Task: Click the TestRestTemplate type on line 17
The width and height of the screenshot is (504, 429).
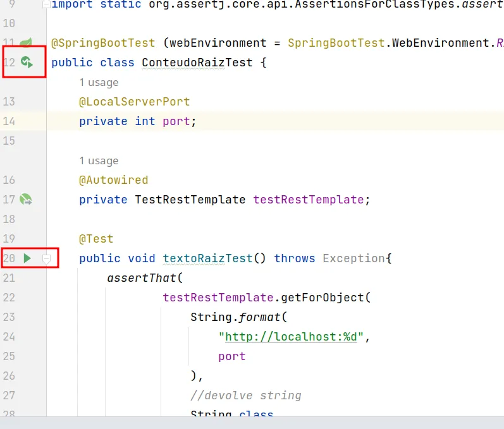Action: coord(190,200)
